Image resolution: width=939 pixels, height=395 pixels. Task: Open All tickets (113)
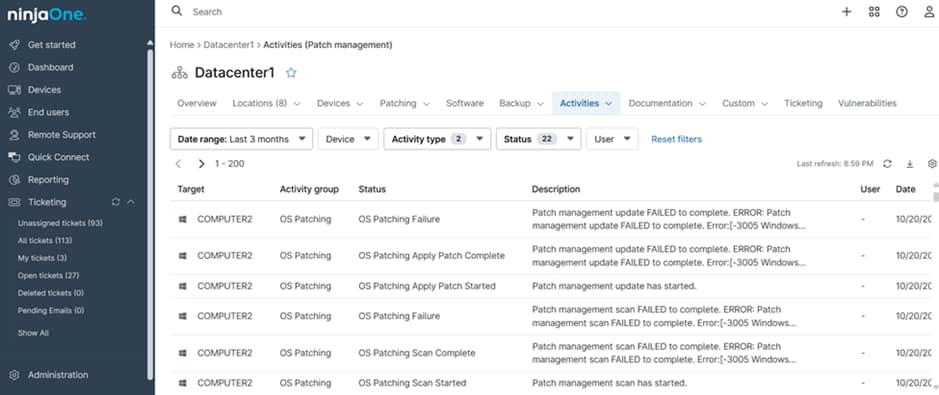(45, 241)
